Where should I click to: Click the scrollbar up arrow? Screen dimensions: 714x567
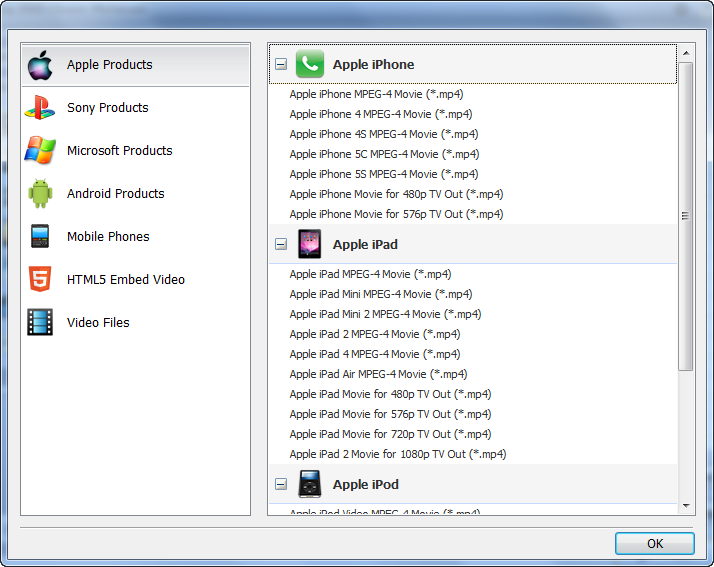(x=686, y=53)
